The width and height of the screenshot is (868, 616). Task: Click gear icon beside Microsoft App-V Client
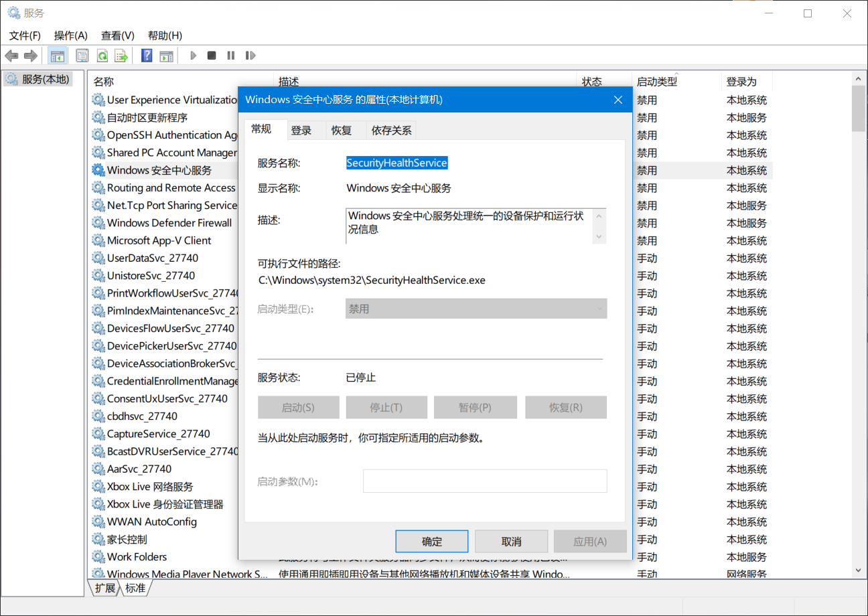pyautogui.click(x=98, y=240)
